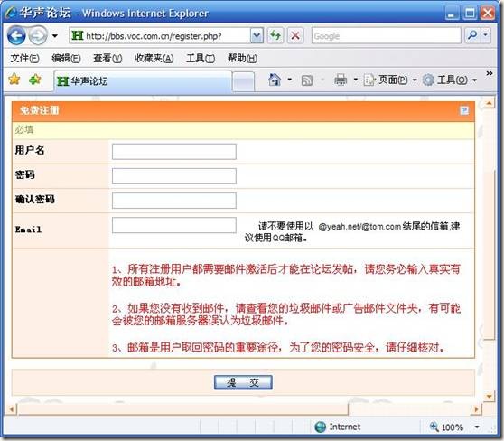504x441 pixels.
Task: Click the 100% zoom level button
Action: pos(447,427)
